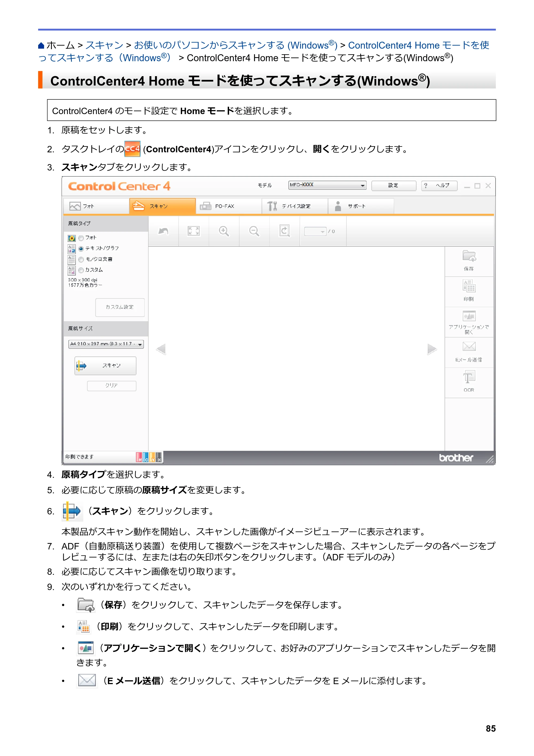534x756 pixels.
Task: Click the home icon in the breadcrumb
Action: (x=41, y=45)
